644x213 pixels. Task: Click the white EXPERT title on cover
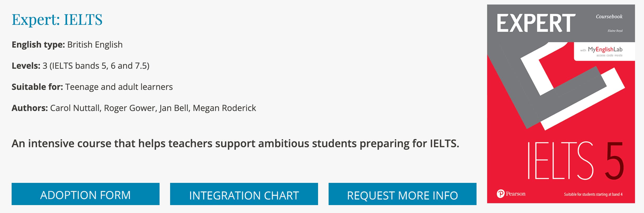(536, 23)
